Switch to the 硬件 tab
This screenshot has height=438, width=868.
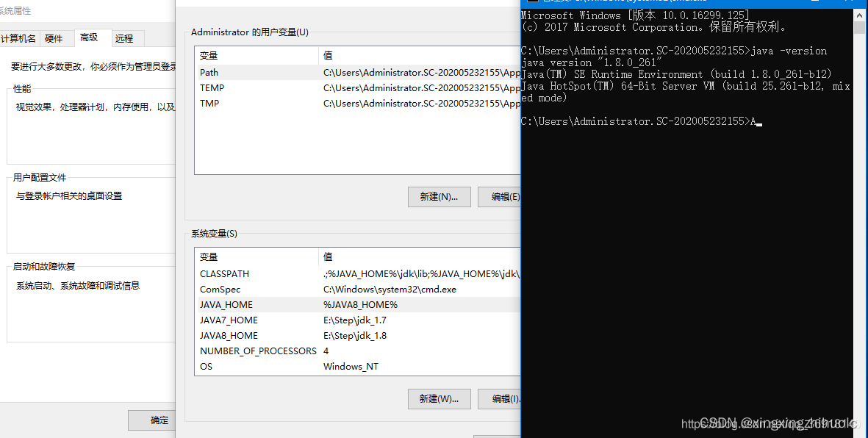pyautogui.click(x=54, y=38)
